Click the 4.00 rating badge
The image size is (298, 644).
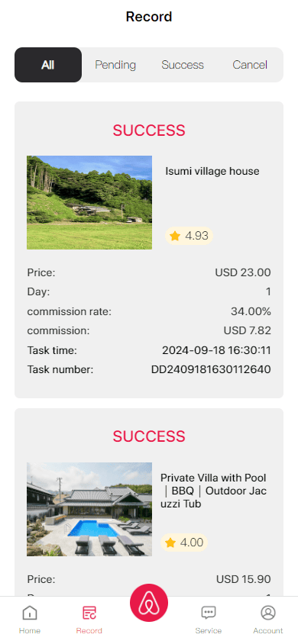(x=184, y=543)
